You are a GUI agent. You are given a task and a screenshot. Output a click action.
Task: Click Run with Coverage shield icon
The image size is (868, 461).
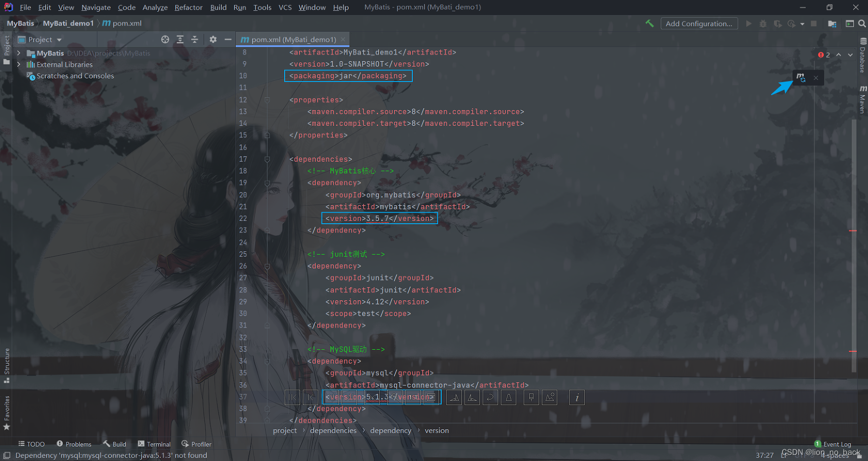[x=777, y=23]
